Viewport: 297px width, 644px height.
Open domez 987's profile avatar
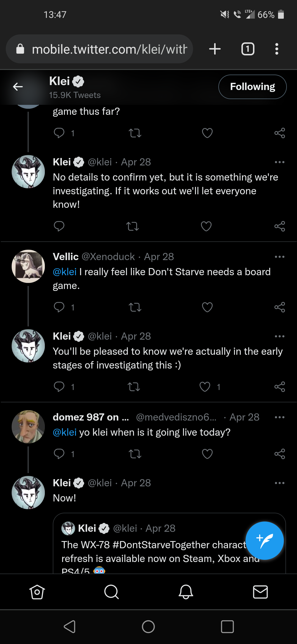pyautogui.click(x=28, y=427)
